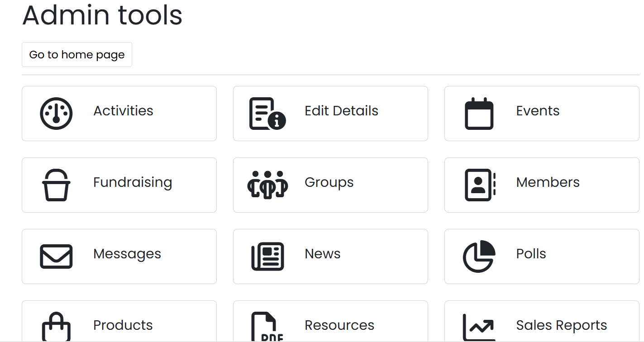
Task: Open the Products text label
Action: pyautogui.click(x=123, y=325)
